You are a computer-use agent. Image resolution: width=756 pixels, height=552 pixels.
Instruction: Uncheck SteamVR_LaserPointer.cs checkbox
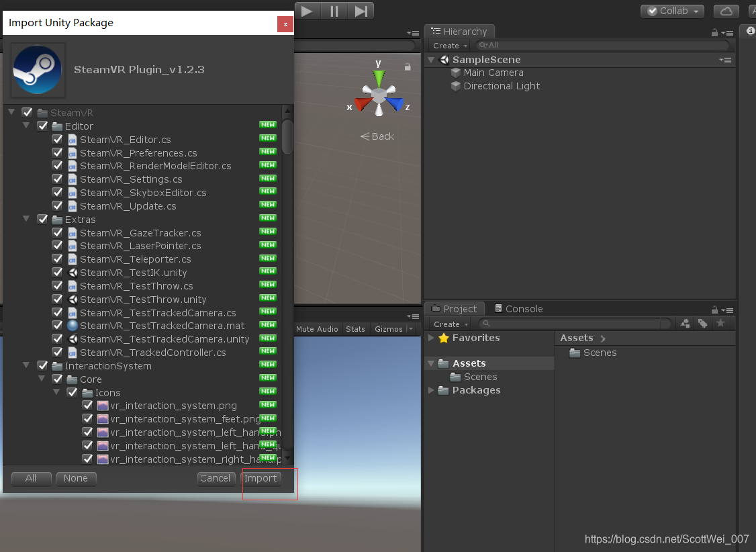[x=57, y=245]
